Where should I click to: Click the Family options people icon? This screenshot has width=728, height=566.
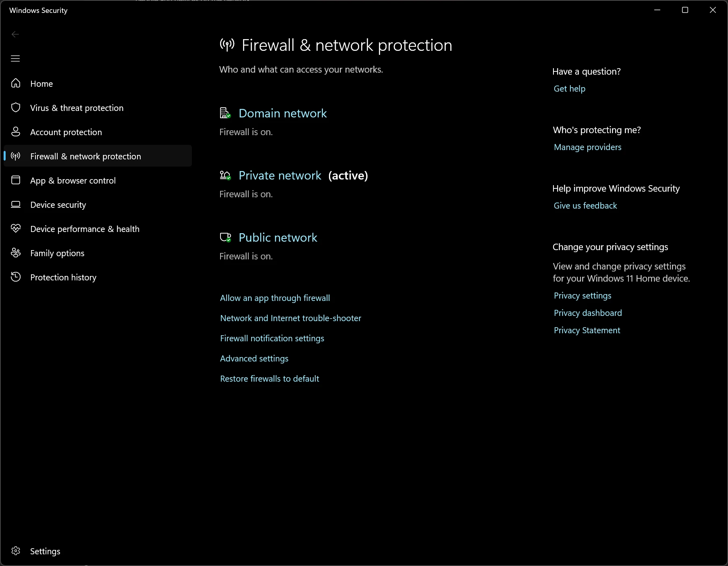(x=16, y=253)
